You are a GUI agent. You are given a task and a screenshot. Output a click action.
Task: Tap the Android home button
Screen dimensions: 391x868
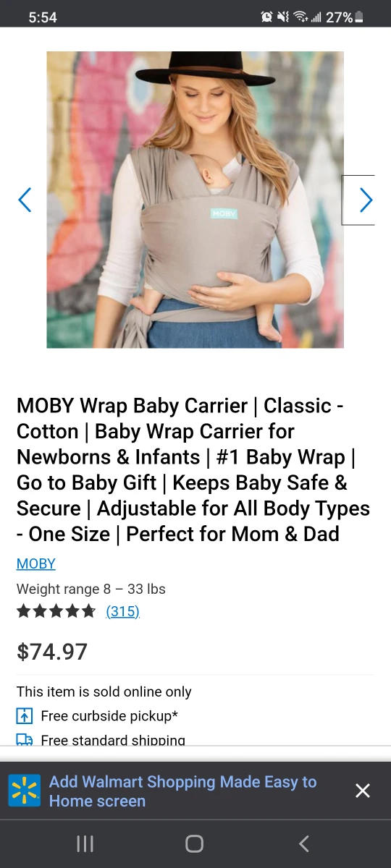point(194,843)
